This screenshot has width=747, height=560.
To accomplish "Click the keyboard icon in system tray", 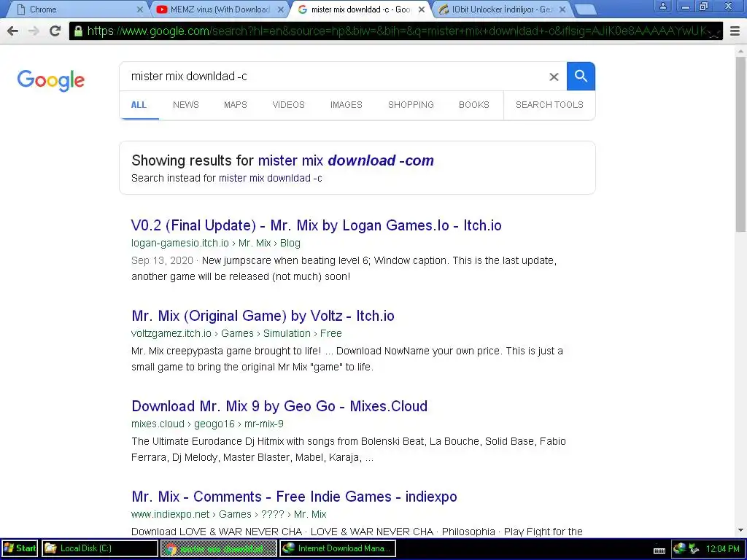I will [659, 551].
